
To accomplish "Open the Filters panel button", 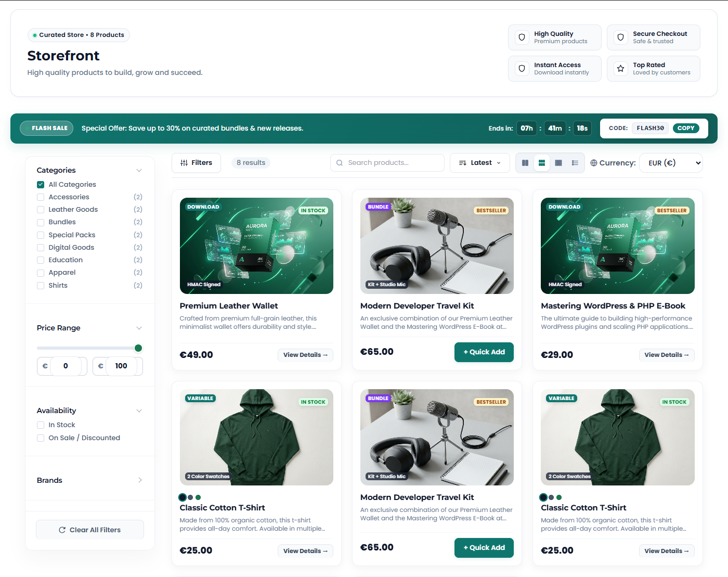I will pyautogui.click(x=196, y=163).
